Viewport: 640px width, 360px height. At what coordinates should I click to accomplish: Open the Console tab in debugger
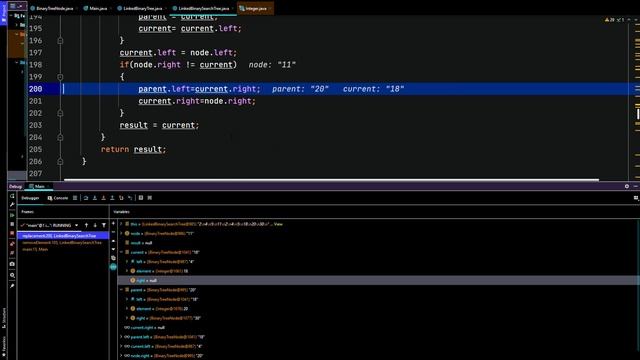click(x=58, y=198)
